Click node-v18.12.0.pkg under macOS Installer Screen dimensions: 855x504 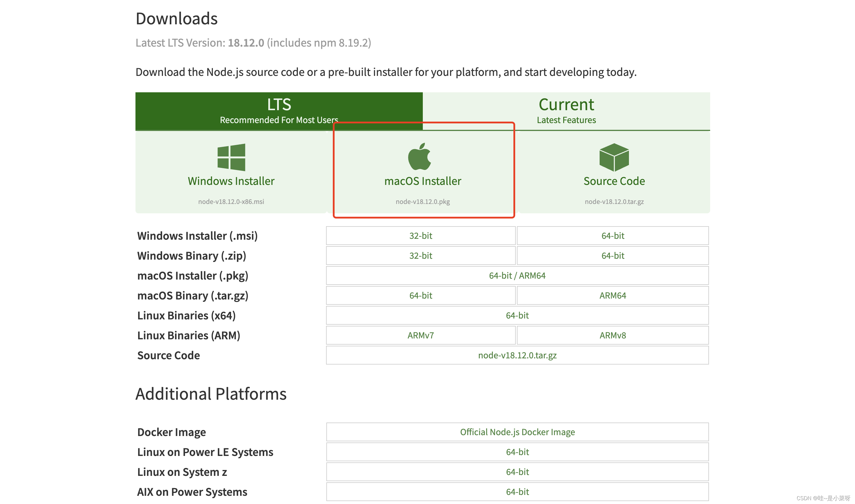click(x=423, y=201)
